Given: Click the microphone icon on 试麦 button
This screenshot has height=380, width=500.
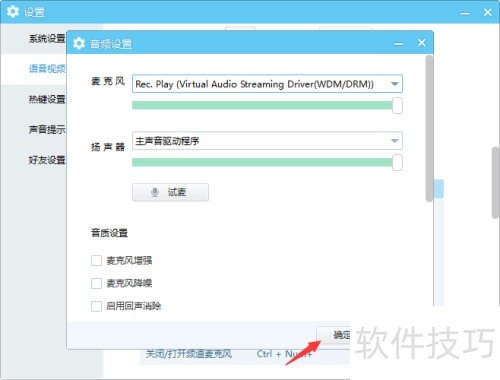Looking at the screenshot, I should click(x=155, y=192).
